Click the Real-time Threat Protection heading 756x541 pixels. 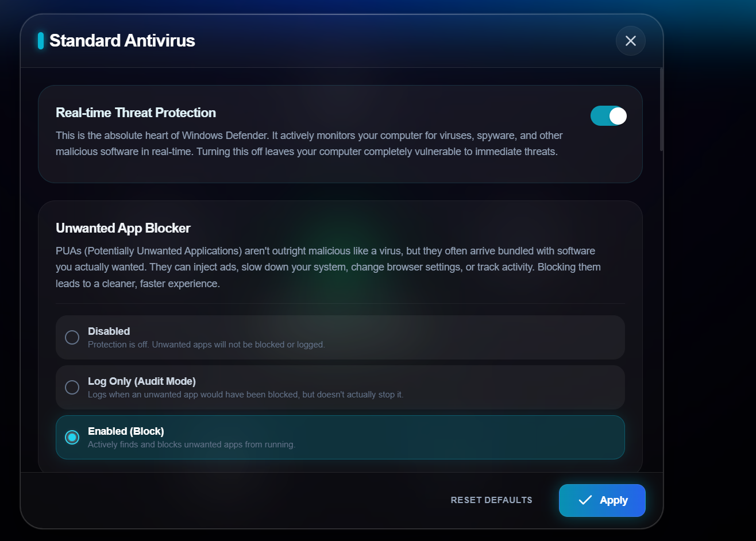point(136,113)
